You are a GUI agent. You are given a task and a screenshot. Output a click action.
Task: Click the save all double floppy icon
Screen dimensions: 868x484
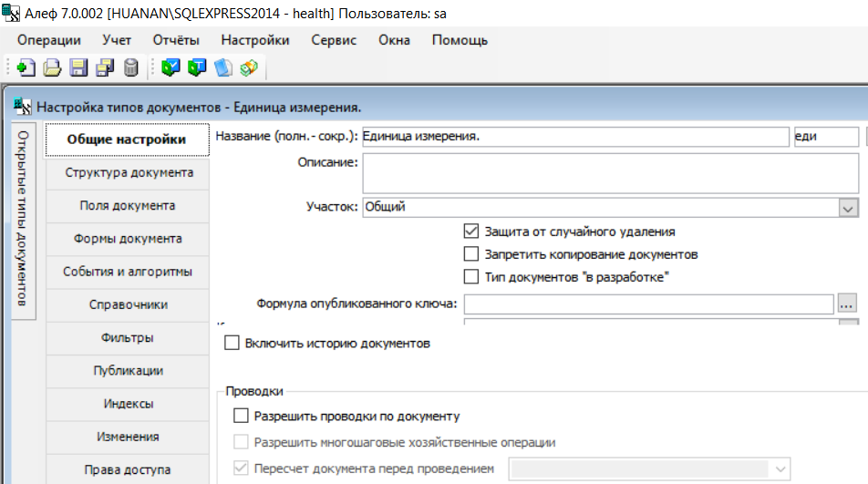point(105,67)
